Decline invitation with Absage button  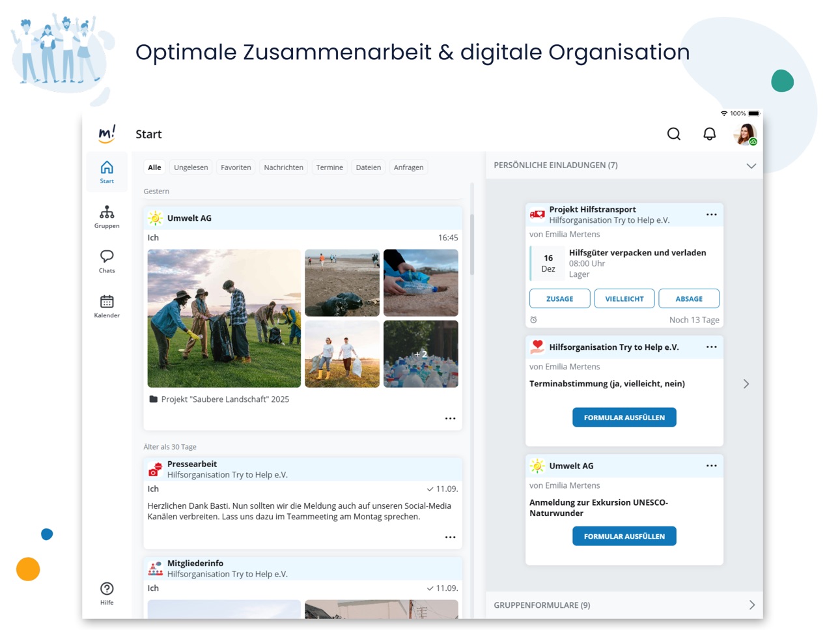(x=689, y=298)
